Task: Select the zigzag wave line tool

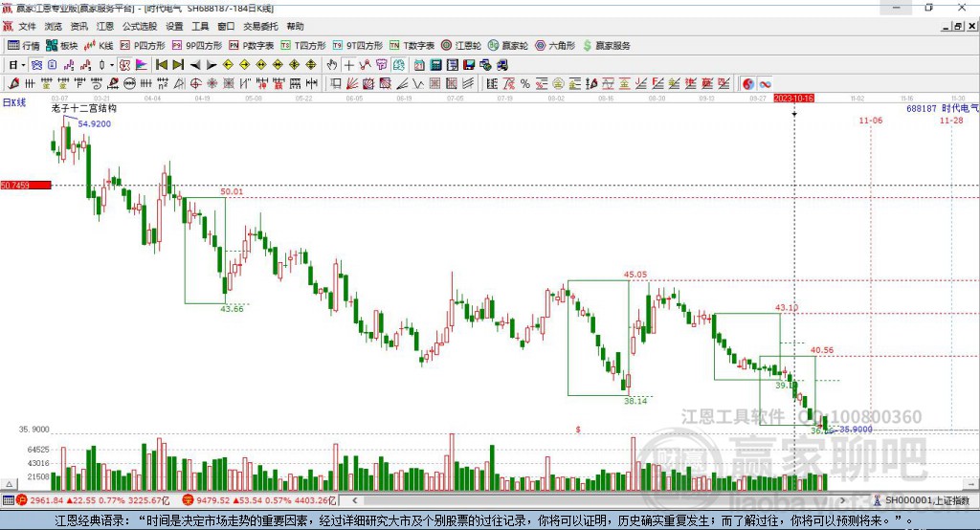Action: [x=417, y=84]
